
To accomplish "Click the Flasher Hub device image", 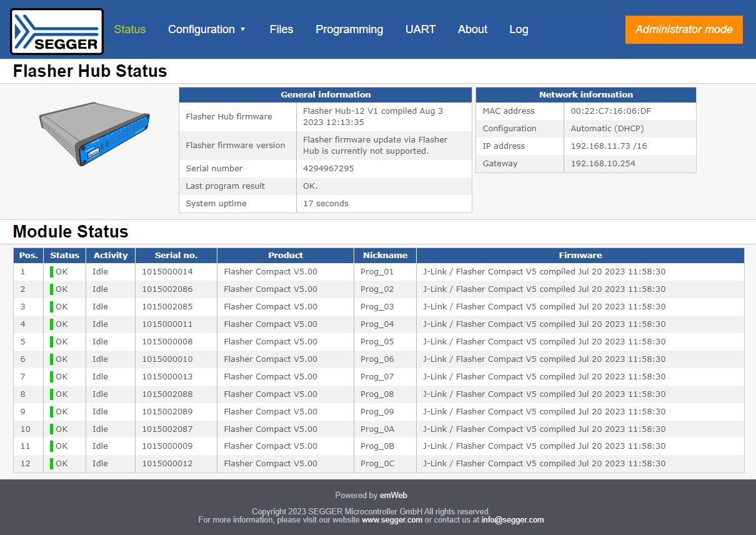I will (x=94, y=133).
